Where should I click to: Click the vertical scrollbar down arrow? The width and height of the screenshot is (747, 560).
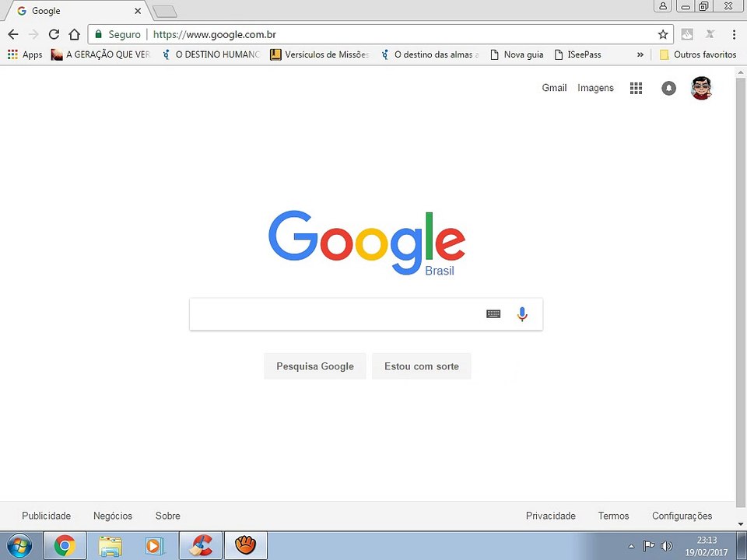[x=741, y=524]
